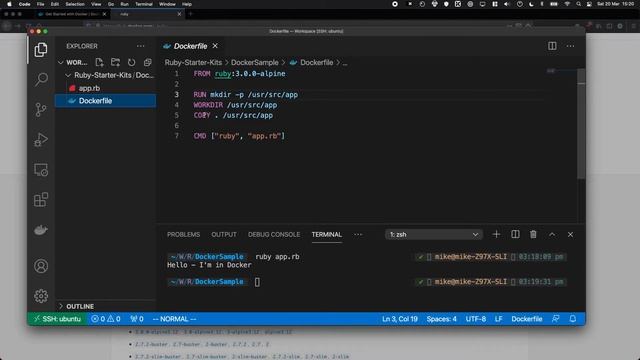The height and width of the screenshot is (360, 640).
Task: Open app.rb file in Explorer
Action: pos(89,88)
